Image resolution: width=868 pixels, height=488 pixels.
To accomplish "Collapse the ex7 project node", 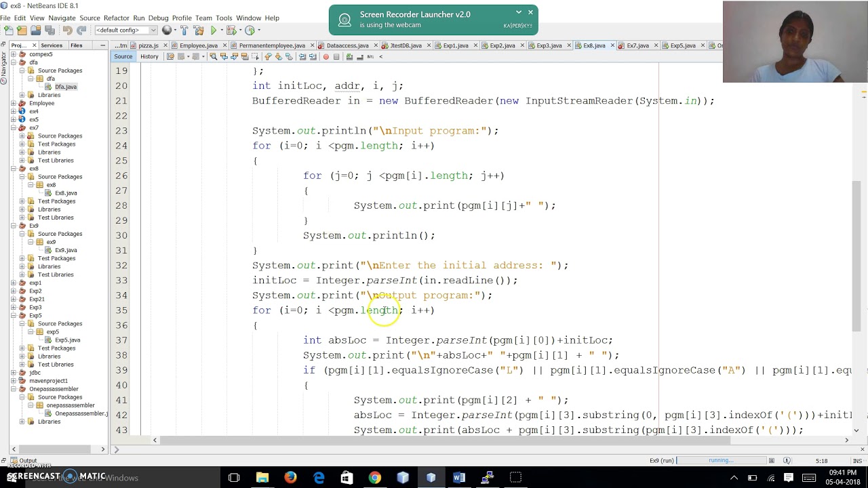I will point(13,127).
